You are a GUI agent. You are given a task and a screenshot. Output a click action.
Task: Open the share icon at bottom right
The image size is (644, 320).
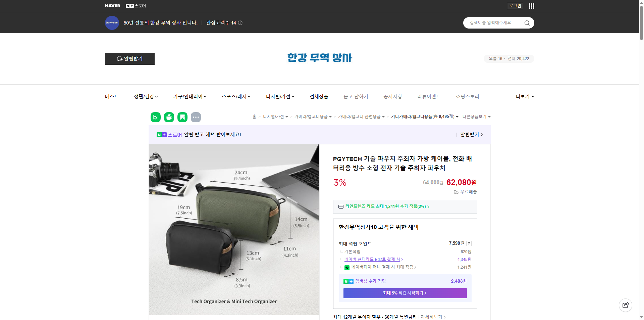(x=625, y=305)
